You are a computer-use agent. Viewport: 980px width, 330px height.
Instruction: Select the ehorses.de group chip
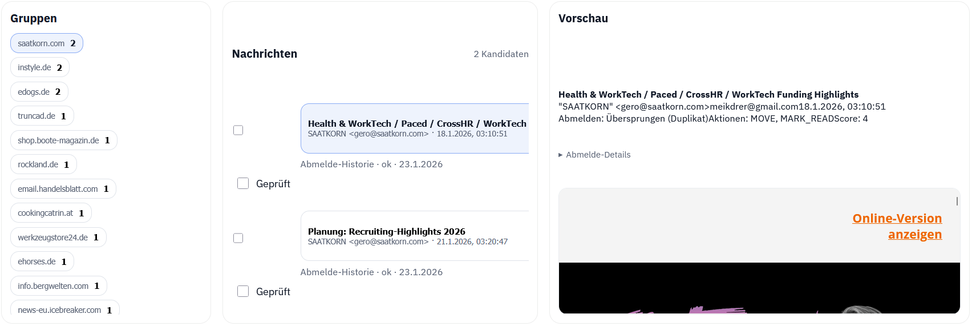(x=42, y=261)
